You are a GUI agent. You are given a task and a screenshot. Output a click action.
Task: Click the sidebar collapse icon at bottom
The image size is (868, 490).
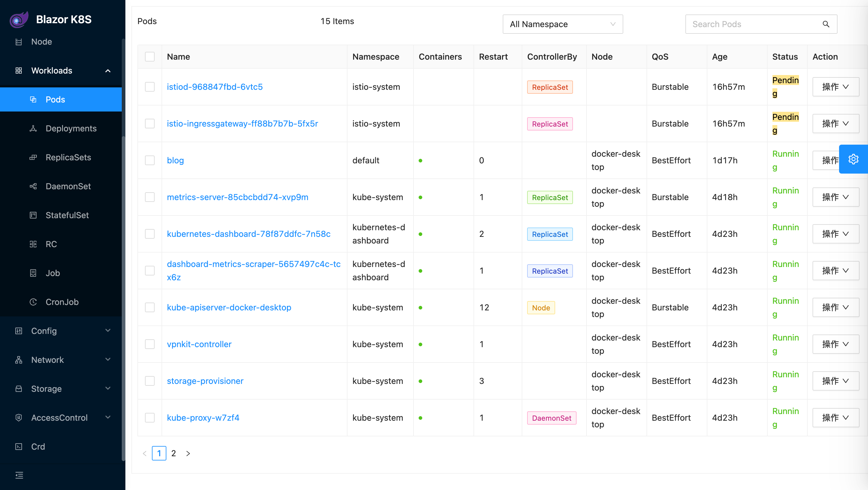pyautogui.click(x=19, y=475)
